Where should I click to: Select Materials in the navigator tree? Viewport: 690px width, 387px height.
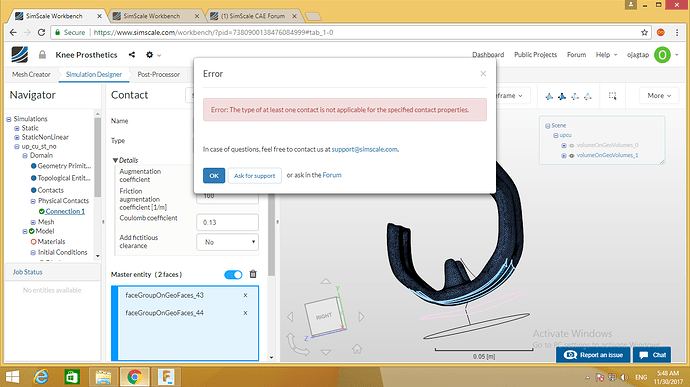tap(51, 242)
